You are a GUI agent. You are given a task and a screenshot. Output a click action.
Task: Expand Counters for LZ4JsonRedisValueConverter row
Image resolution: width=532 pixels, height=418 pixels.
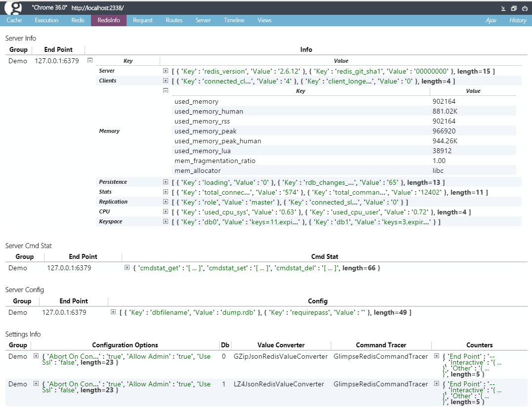pos(437,384)
